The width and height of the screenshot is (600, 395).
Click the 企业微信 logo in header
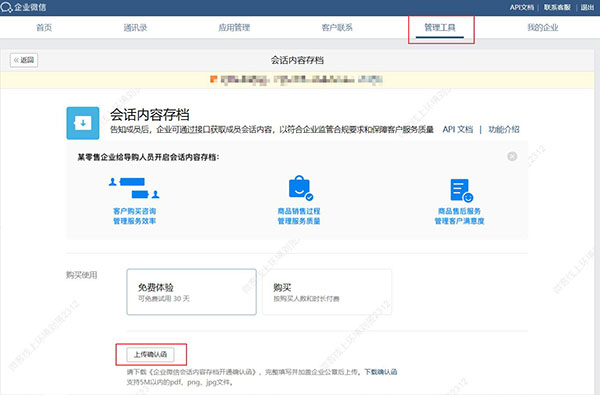pos(24,7)
